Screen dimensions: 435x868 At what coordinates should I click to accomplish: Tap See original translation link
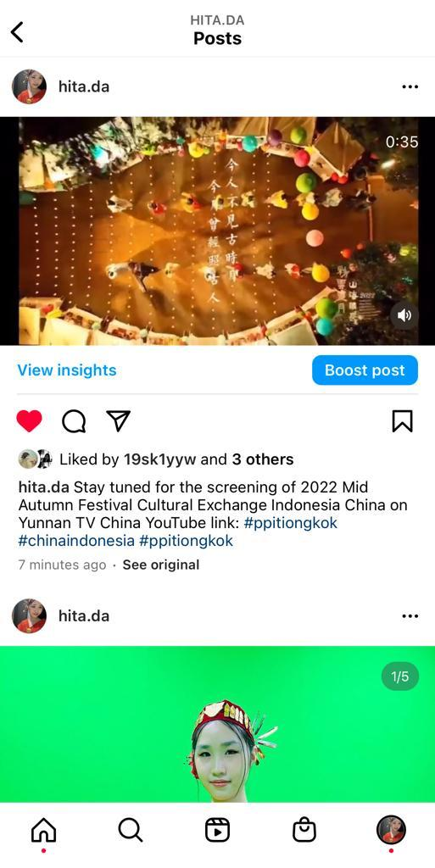[161, 565]
